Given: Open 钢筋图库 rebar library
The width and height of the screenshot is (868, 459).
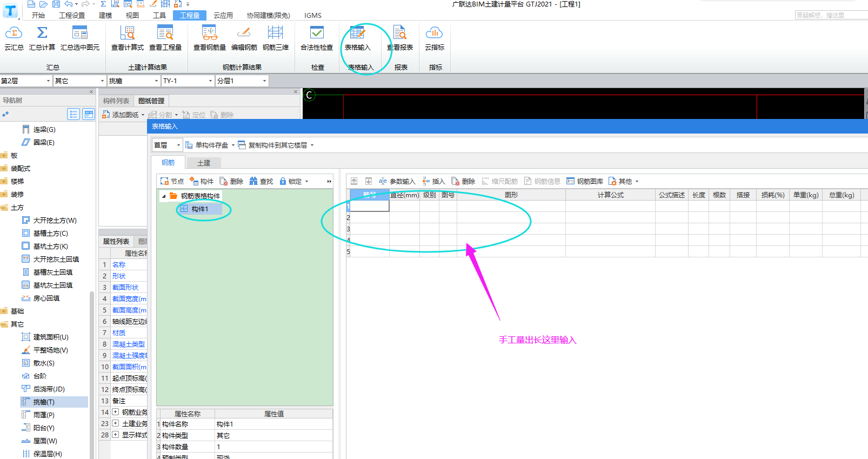Looking at the screenshot, I should point(585,181).
